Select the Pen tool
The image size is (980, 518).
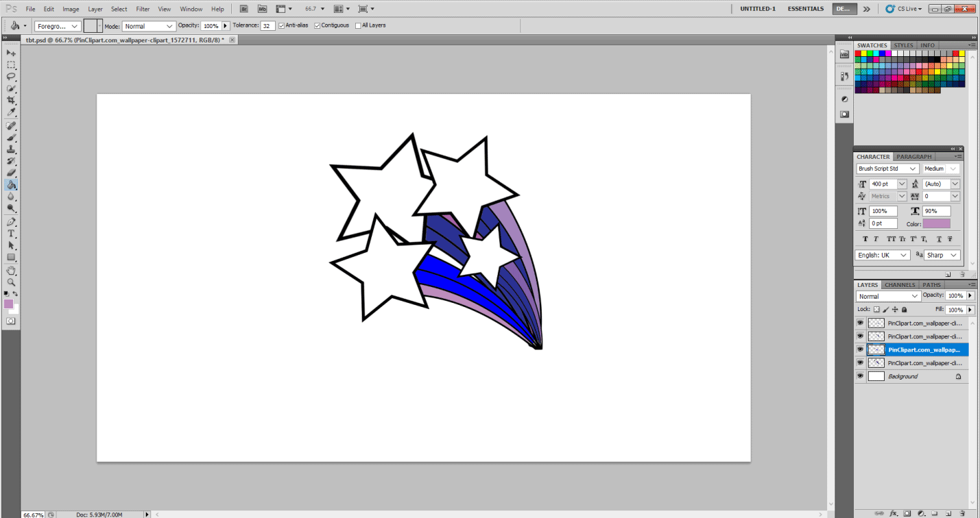tap(11, 222)
